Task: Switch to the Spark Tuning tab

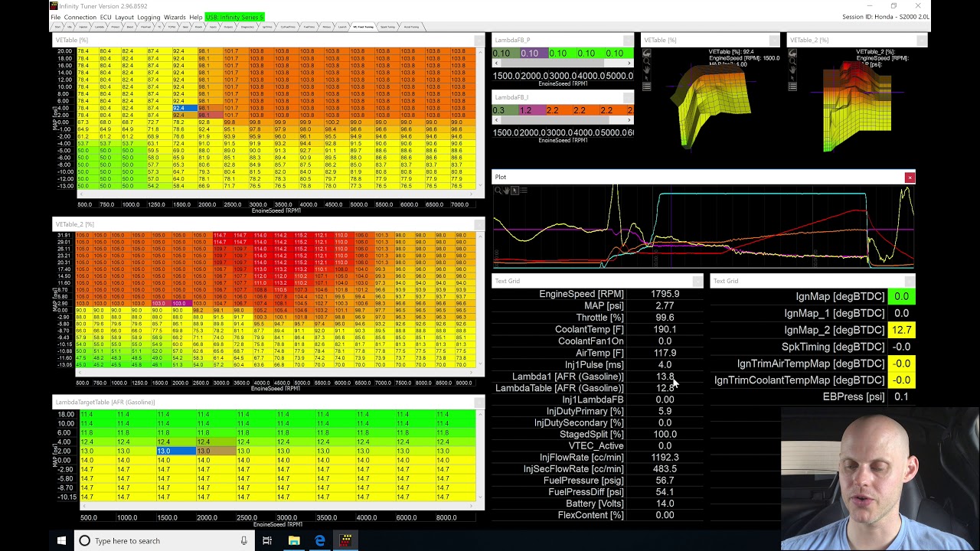Action: 387,27
